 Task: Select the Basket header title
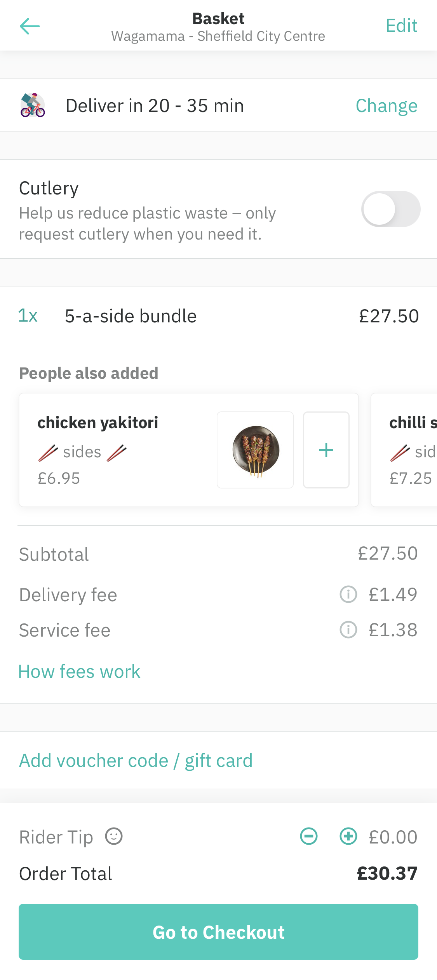click(218, 18)
